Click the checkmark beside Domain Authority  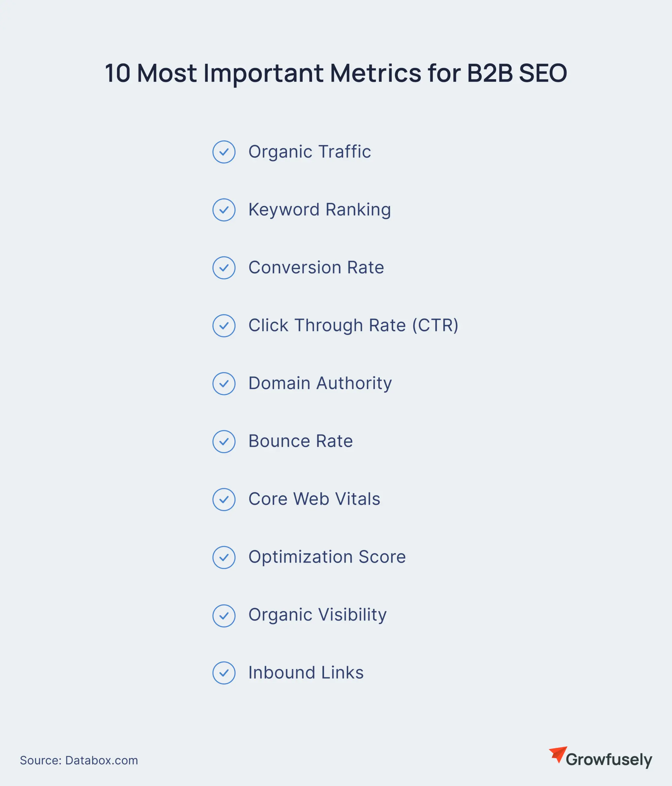click(224, 383)
